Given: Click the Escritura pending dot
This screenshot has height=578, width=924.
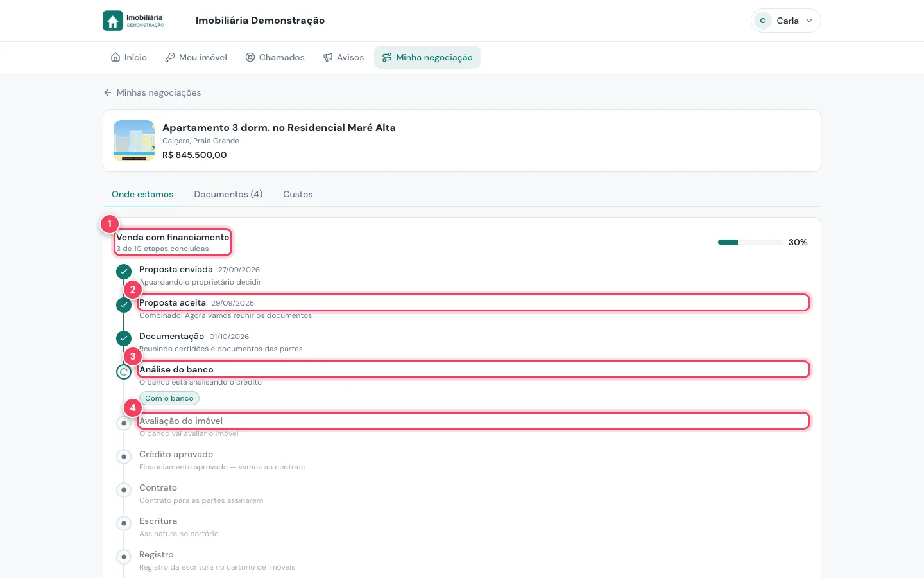Looking at the screenshot, I should [x=124, y=523].
